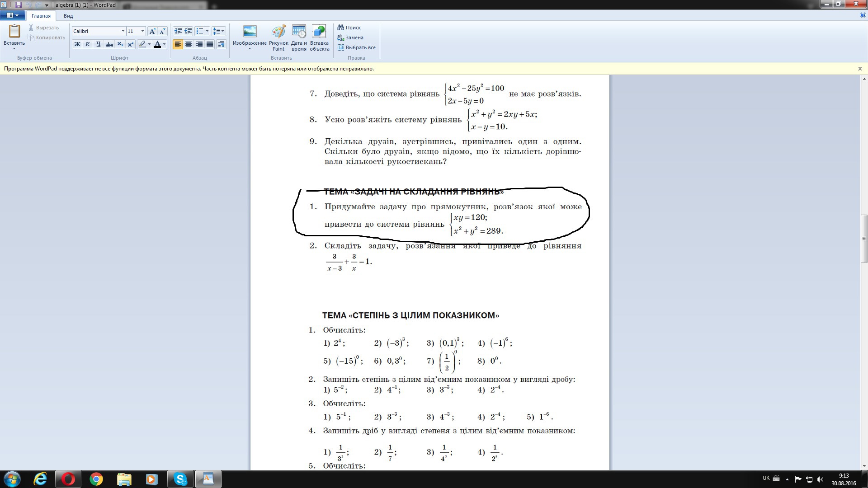Screen dimensions: 868x488
Task: Open the font size dropdown
Action: pos(142,31)
